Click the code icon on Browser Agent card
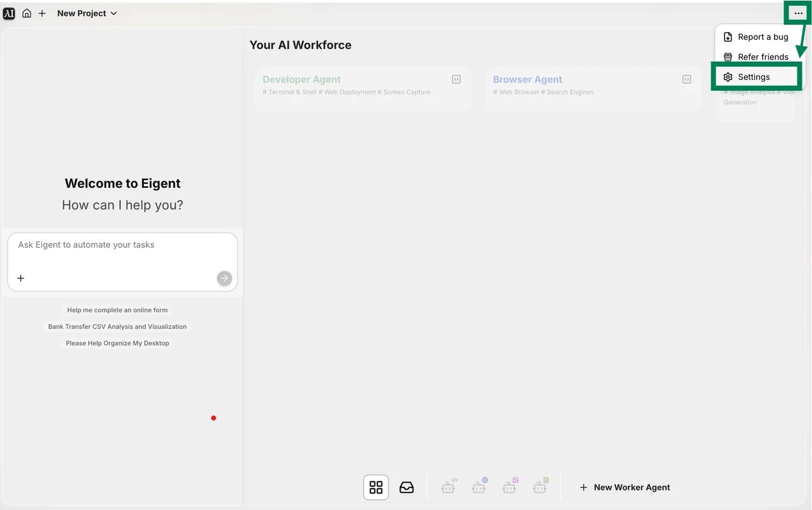 [686, 79]
